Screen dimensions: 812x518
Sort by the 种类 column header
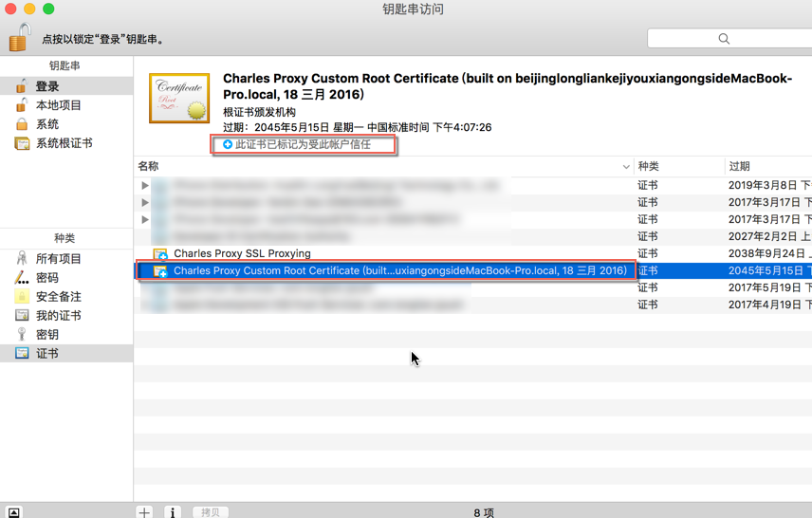tap(678, 166)
